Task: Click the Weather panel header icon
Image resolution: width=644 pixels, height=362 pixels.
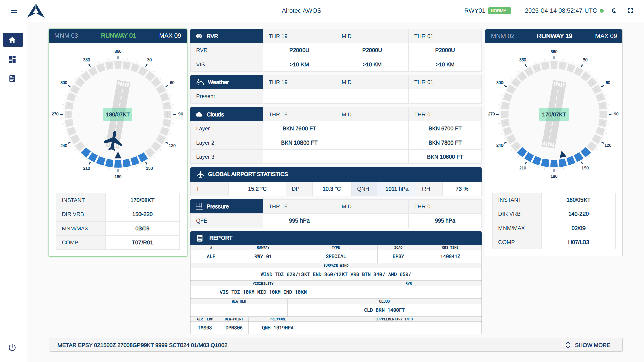Action: tap(200, 82)
